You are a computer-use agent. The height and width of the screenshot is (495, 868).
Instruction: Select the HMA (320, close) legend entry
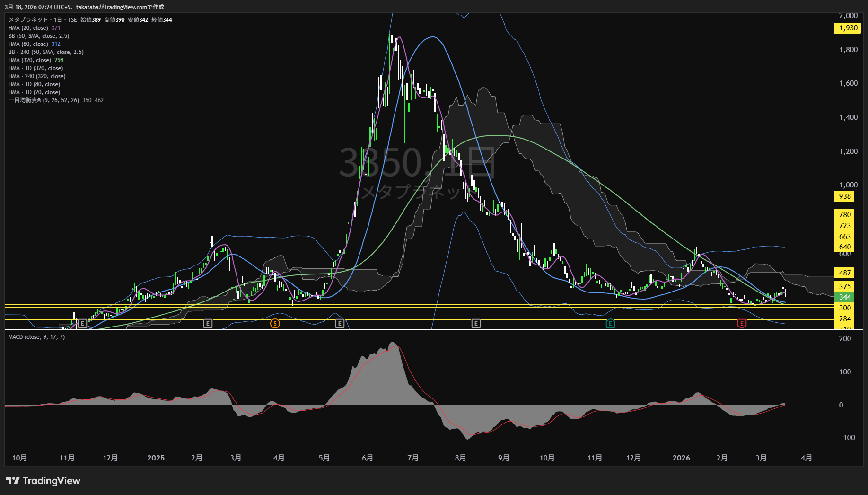(30, 60)
